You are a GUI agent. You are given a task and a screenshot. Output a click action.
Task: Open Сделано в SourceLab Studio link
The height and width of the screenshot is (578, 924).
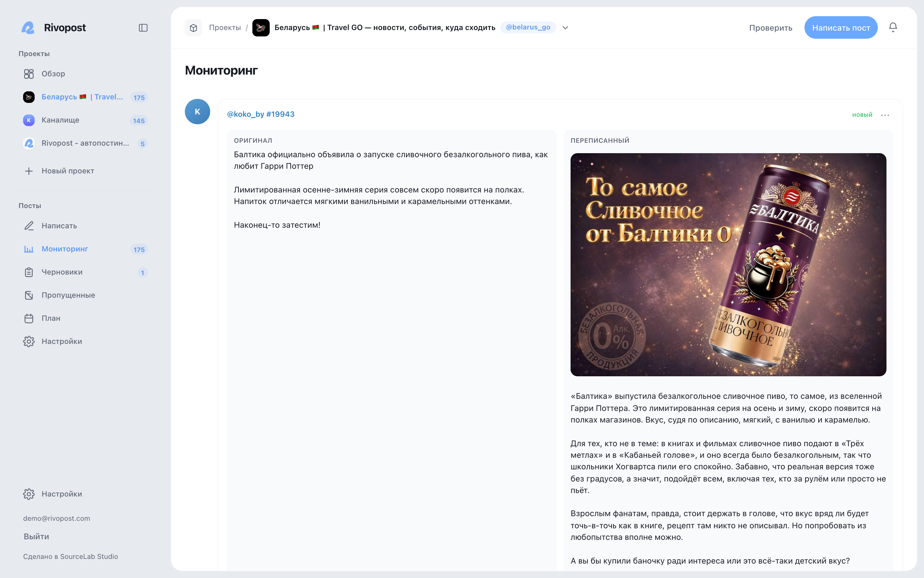pyautogui.click(x=71, y=557)
